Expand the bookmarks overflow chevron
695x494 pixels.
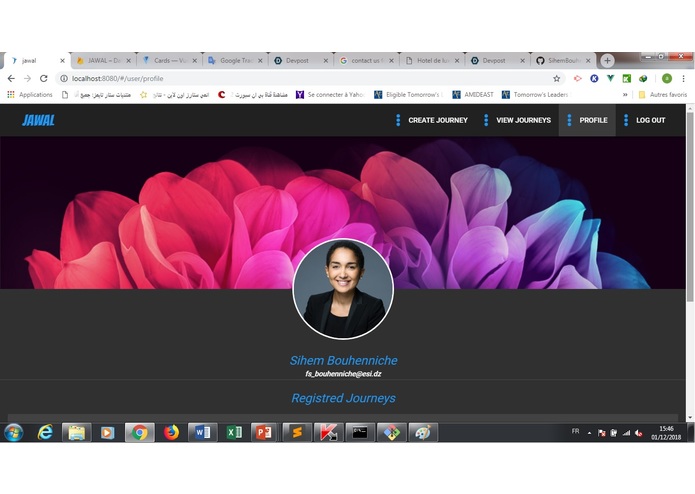(x=625, y=94)
